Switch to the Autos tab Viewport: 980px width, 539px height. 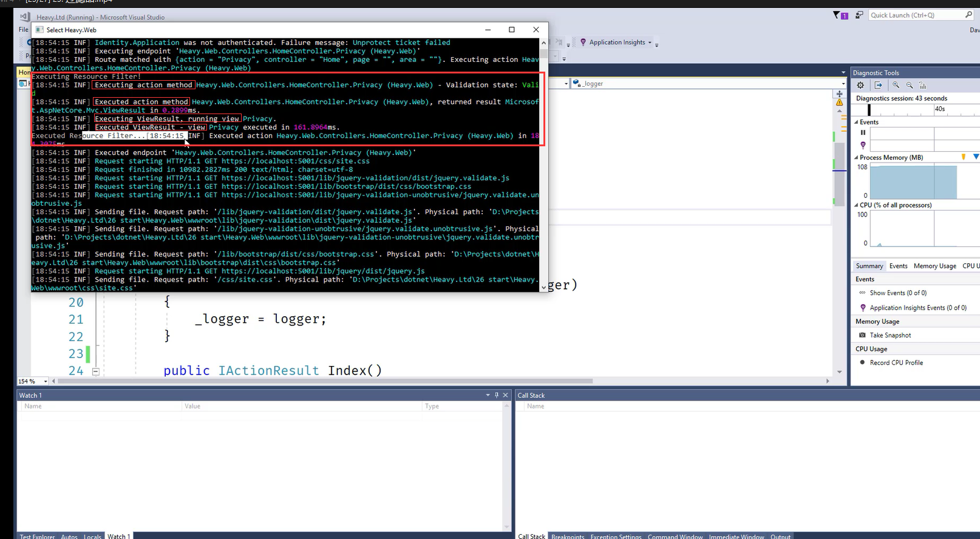(69, 536)
